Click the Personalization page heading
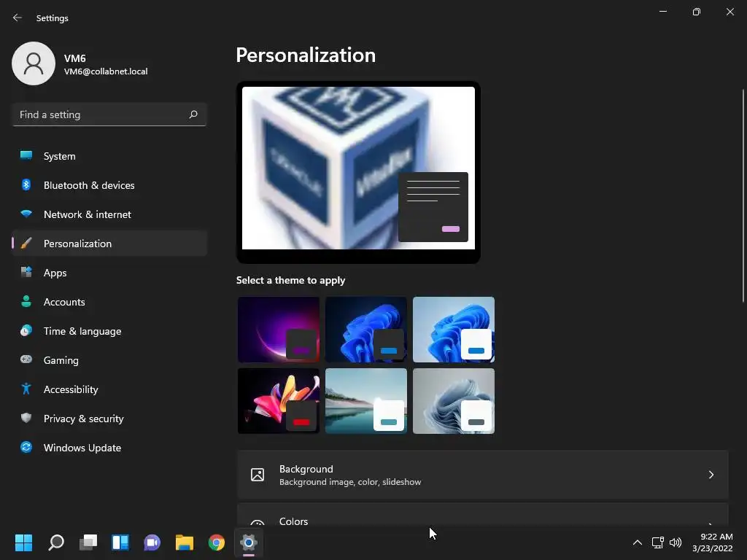The image size is (747, 560). pyautogui.click(x=306, y=55)
